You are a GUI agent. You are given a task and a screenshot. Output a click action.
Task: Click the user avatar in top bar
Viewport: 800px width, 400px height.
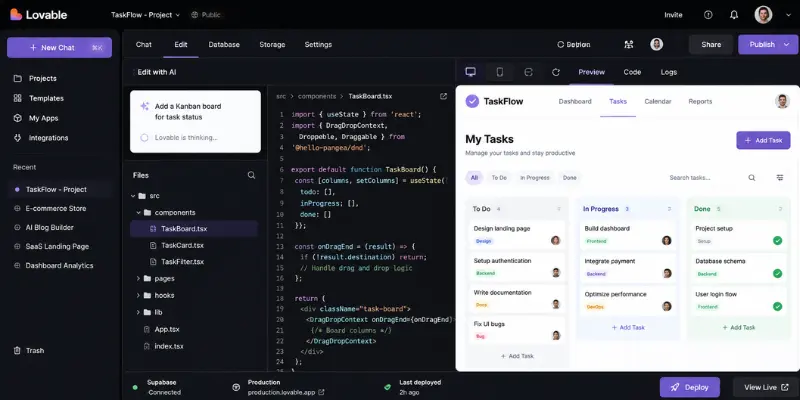[763, 15]
